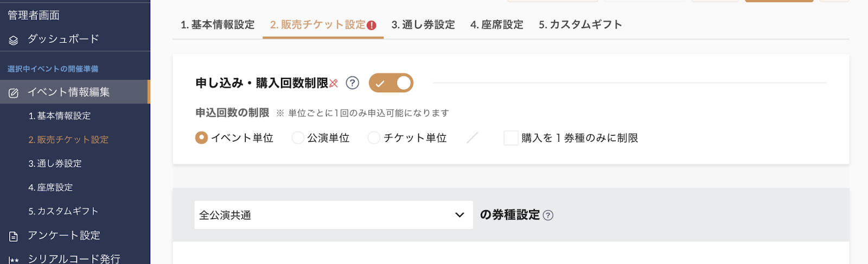This screenshot has width=868, height=264.
Task: Click the アンケート設定 document icon
Action: 14,236
